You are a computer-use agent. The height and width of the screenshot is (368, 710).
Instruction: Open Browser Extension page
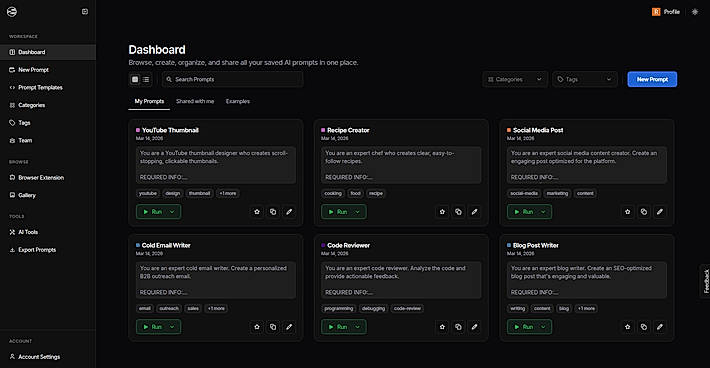coord(48,177)
